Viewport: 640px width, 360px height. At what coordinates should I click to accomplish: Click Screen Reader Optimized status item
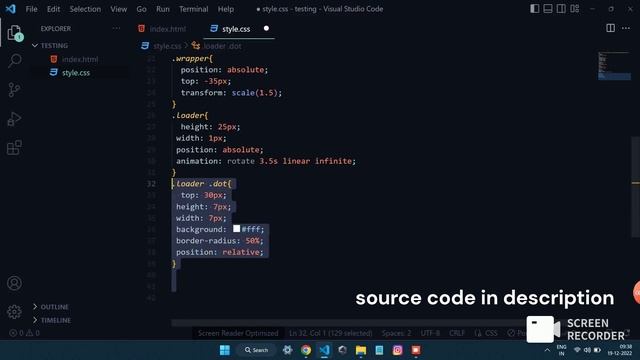(238, 333)
